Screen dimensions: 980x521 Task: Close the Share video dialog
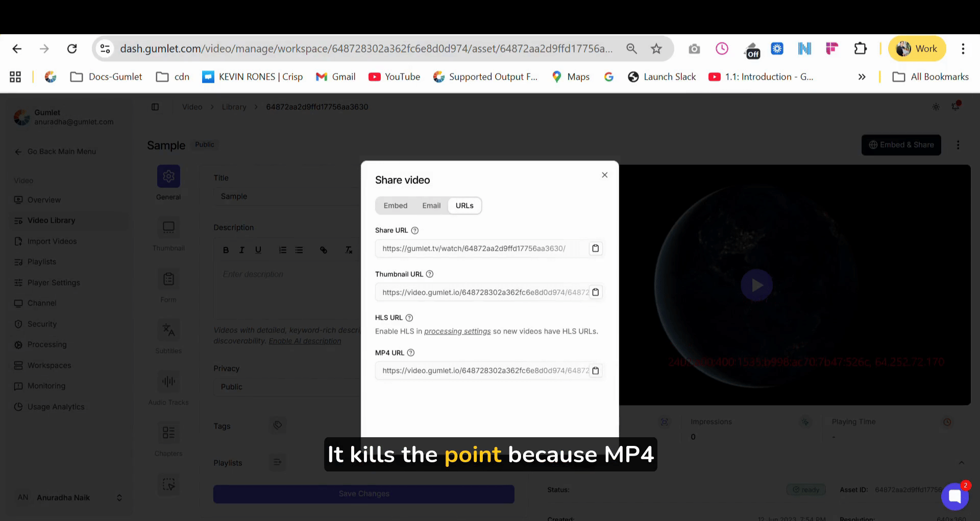[604, 175]
